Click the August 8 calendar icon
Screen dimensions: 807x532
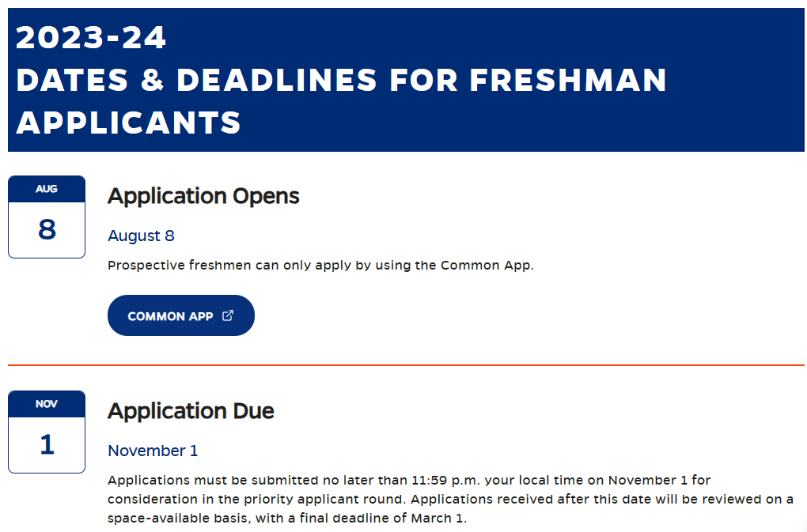tap(47, 217)
